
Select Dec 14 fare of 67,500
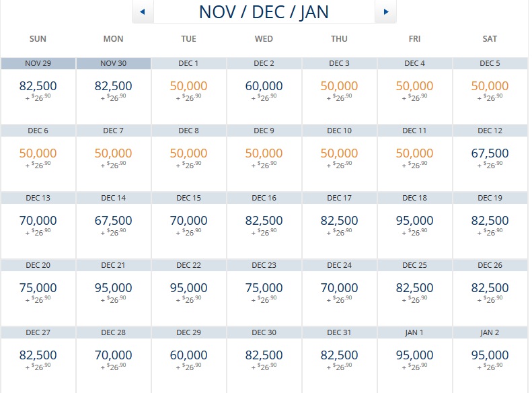[114, 221]
